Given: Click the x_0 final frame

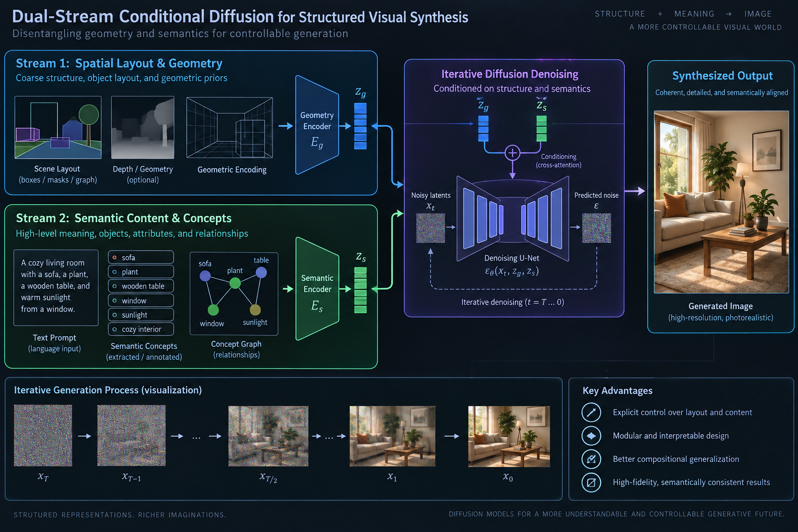Looking at the screenshot, I should pyautogui.click(x=509, y=436).
